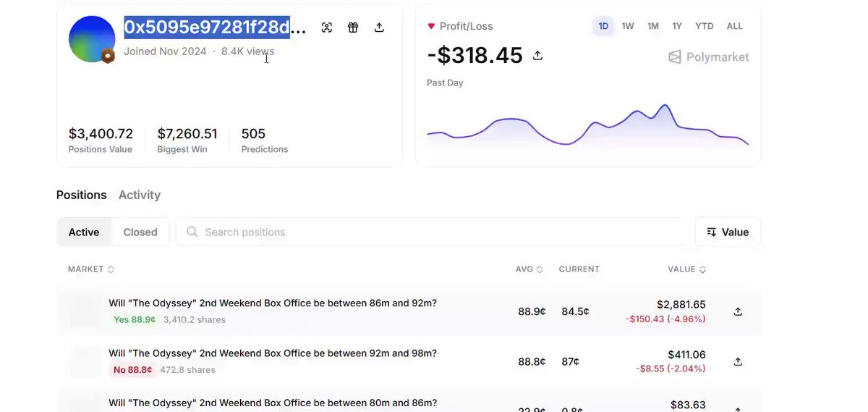Open the Odyssey 92m to 98m market
Screen dimensions: 868x412
point(273,353)
